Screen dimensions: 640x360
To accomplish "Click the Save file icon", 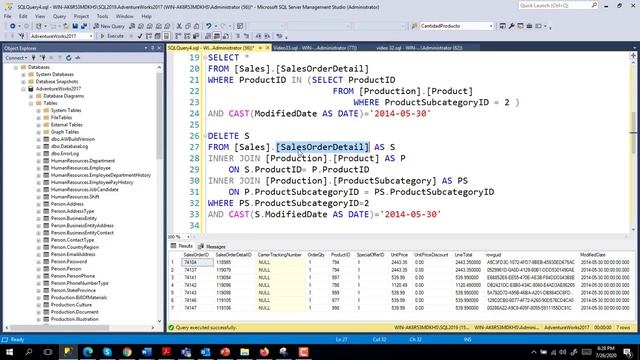I will pos(75,26).
